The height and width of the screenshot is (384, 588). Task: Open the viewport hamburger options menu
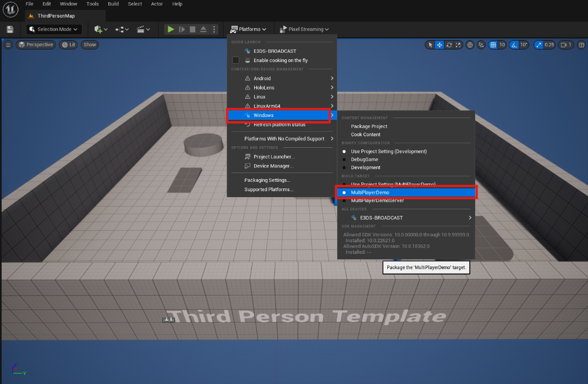(8, 45)
